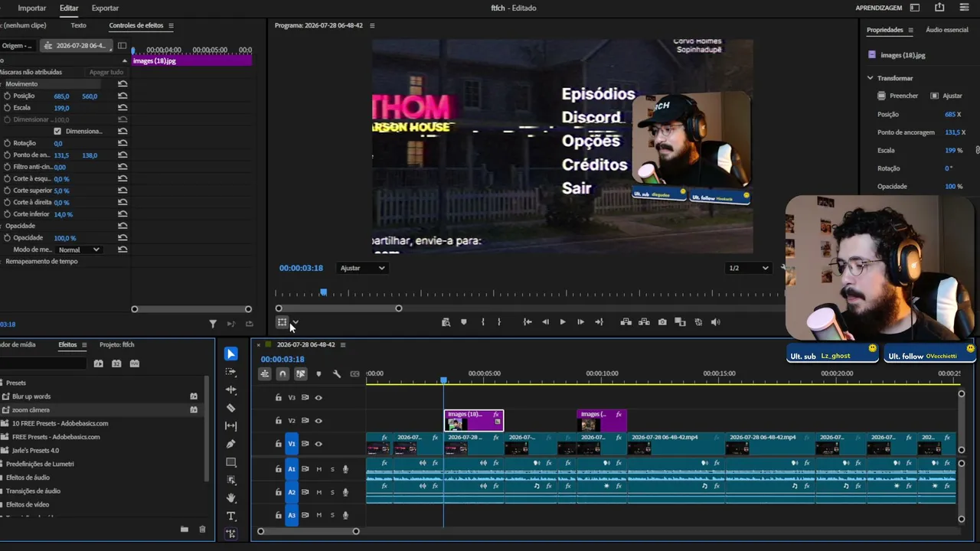Screen dimensions: 980x551
Task: Collapse the Transformar section in Propriedades
Action: tap(871, 78)
